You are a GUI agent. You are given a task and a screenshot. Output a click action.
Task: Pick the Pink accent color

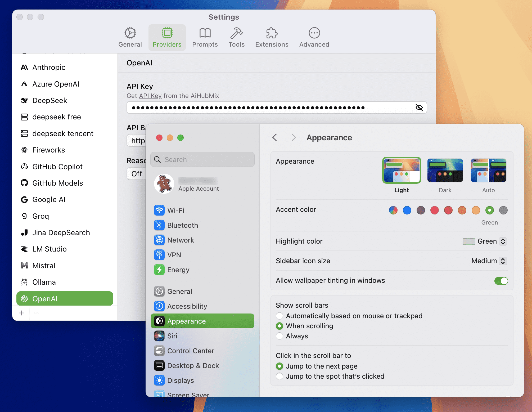435,210
